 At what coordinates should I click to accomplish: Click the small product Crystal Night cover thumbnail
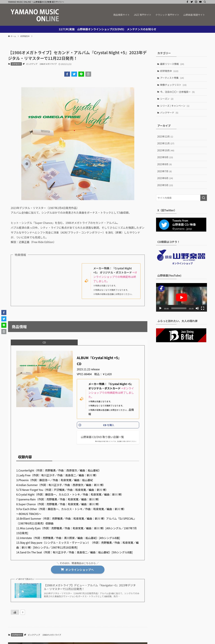pos(45,379)
